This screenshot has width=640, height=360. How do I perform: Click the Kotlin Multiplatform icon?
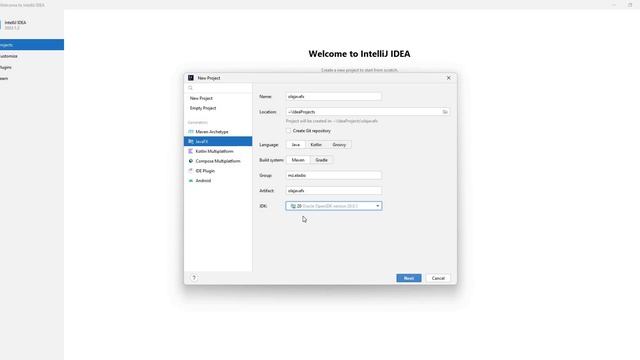191,151
